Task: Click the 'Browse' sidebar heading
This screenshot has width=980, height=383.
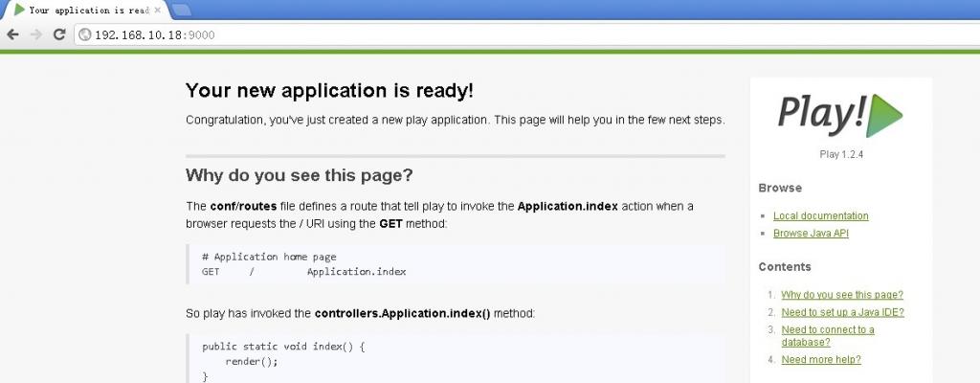Action: [780, 188]
